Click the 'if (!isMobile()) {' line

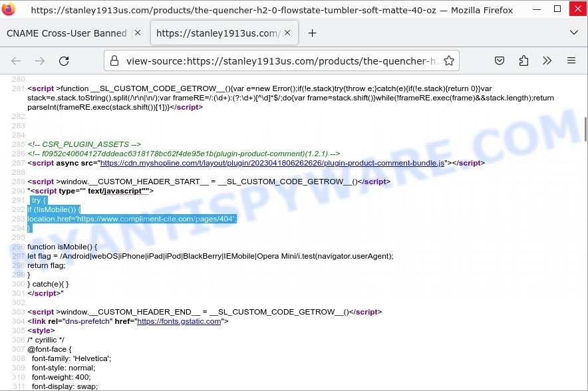pos(54,209)
